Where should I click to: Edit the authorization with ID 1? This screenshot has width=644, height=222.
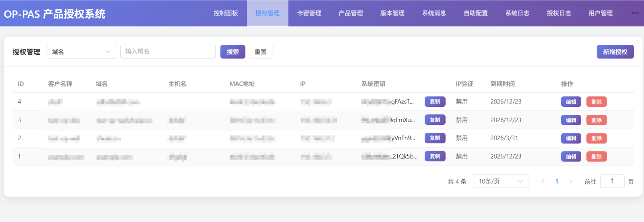571,156
